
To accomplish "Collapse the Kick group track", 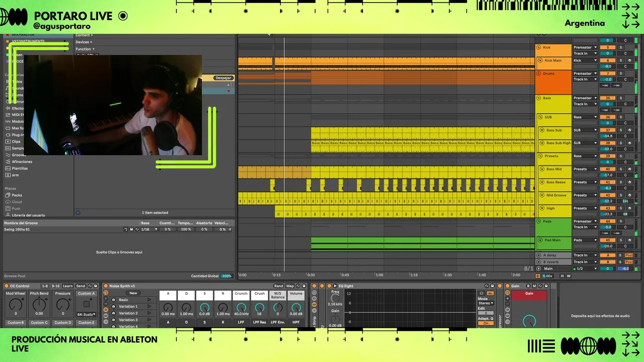I will click(x=539, y=47).
